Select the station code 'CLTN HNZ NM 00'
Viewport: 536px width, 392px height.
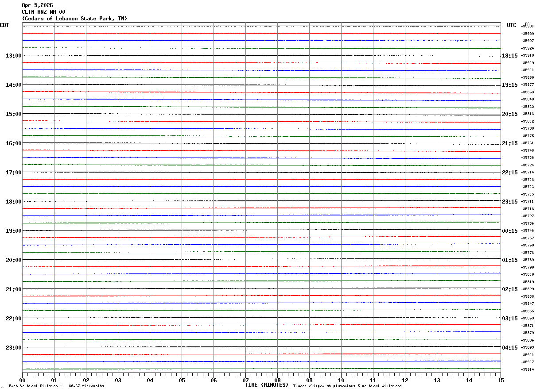(44, 12)
